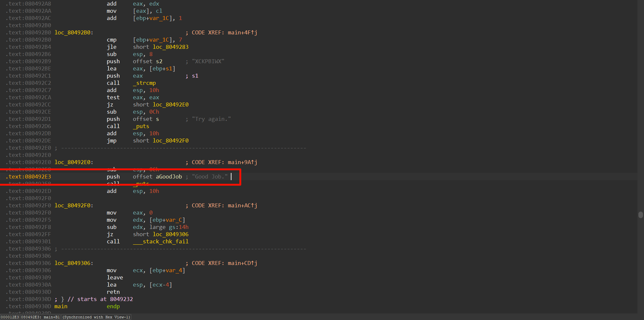
Task: Click the Synchronized with Hex View-1 status
Action: click(96, 317)
